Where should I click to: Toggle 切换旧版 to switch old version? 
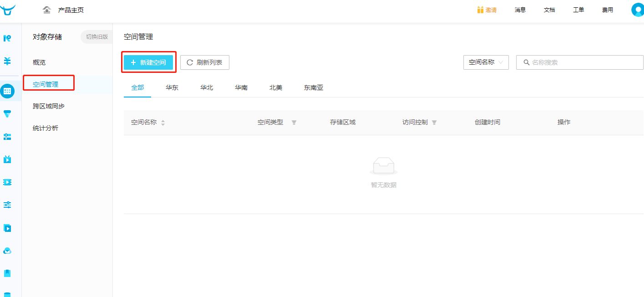pyautogui.click(x=96, y=37)
